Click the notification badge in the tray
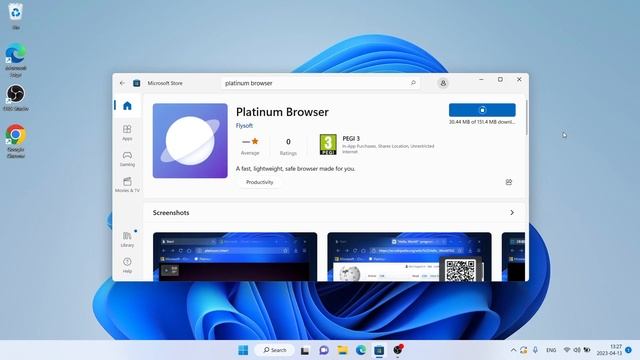Screen dimensions: 640x360 tap(629, 350)
